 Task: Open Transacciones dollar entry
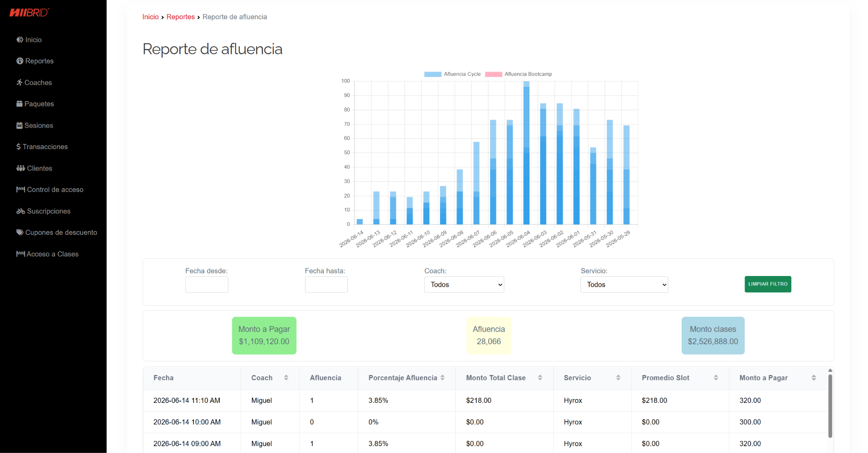pyautogui.click(x=42, y=147)
